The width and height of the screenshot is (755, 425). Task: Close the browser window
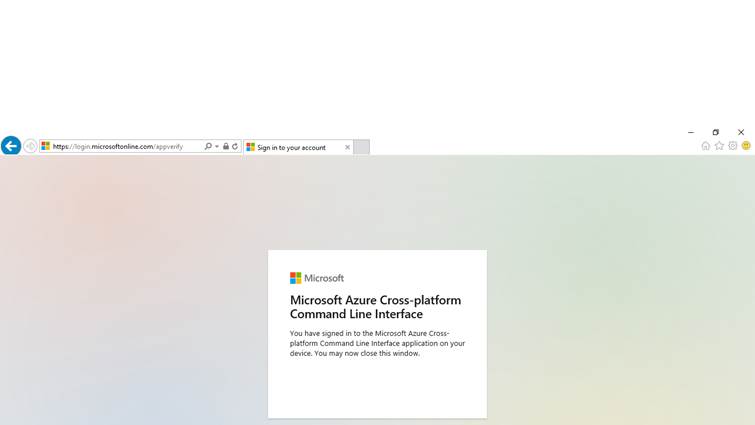pyautogui.click(x=741, y=132)
